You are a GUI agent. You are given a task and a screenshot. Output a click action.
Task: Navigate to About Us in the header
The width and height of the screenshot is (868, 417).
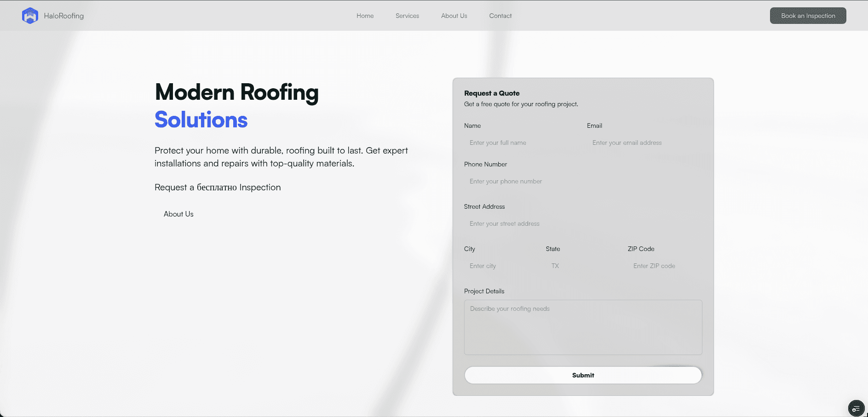tap(454, 16)
